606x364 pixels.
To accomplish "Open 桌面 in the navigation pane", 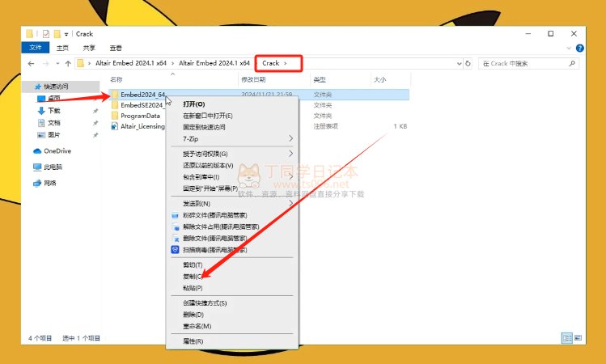I will click(53, 99).
